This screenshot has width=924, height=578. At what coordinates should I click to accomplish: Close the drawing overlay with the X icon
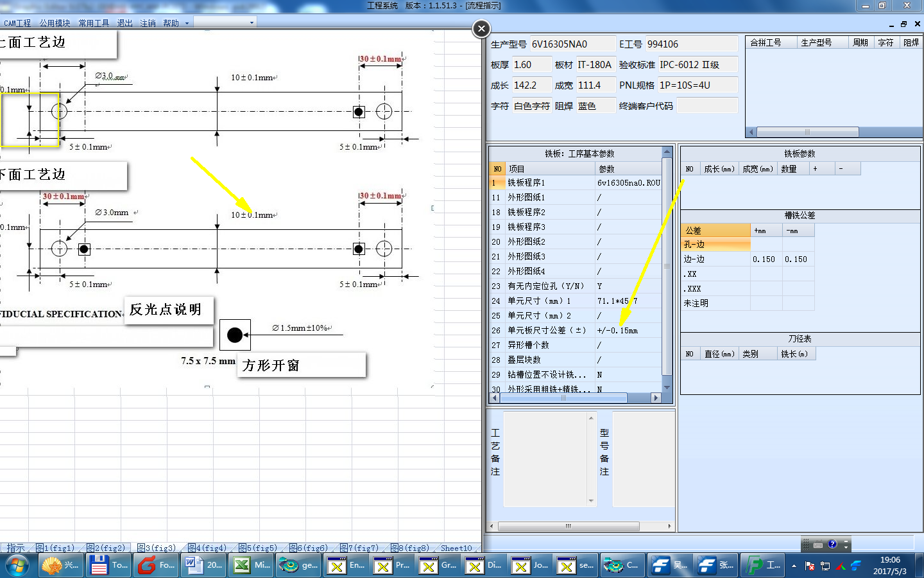click(481, 28)
